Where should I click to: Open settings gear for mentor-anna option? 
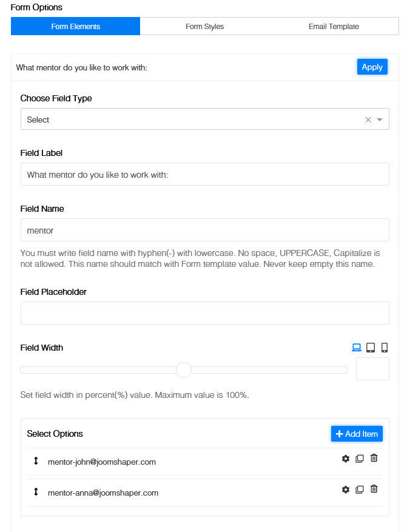[346, 490]
